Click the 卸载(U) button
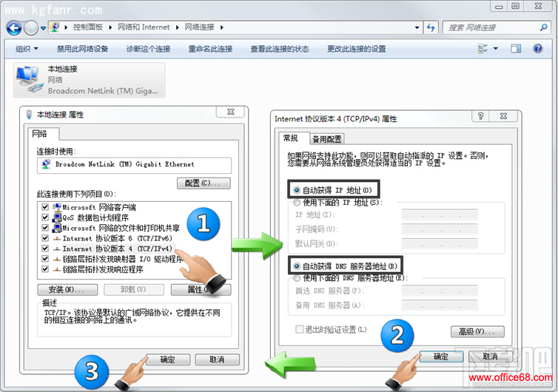 pos(134,289)
